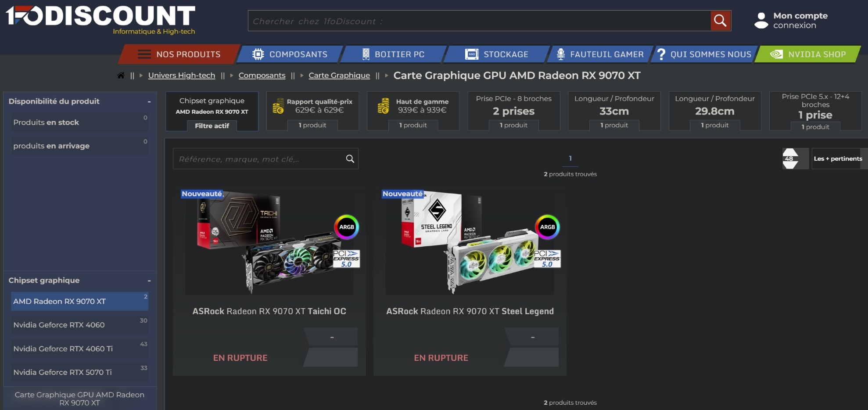Enable the produits en arrivage filter
Viewport: 868px width, 410px height.
tap(79, 145)
